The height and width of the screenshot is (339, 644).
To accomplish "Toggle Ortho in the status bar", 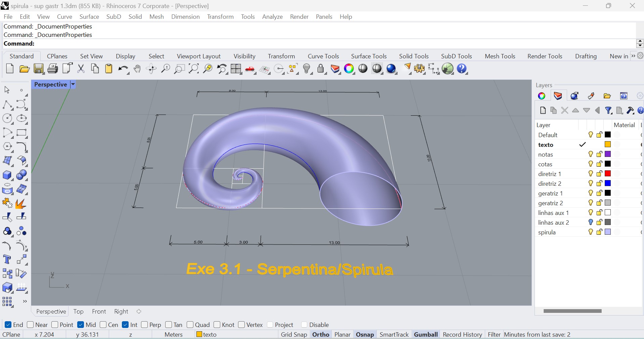I will [x=321, y=334].
